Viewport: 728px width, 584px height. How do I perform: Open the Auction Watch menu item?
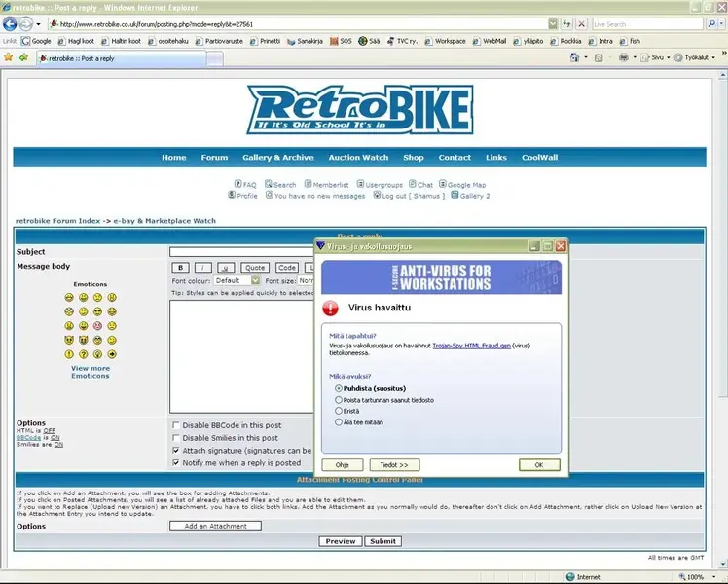click(358, 158)
